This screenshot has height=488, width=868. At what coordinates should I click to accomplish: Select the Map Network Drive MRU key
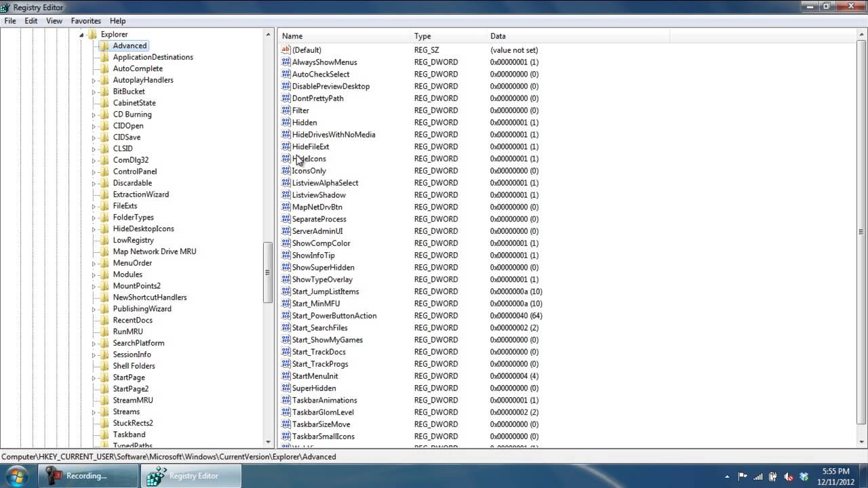point(155,251)
